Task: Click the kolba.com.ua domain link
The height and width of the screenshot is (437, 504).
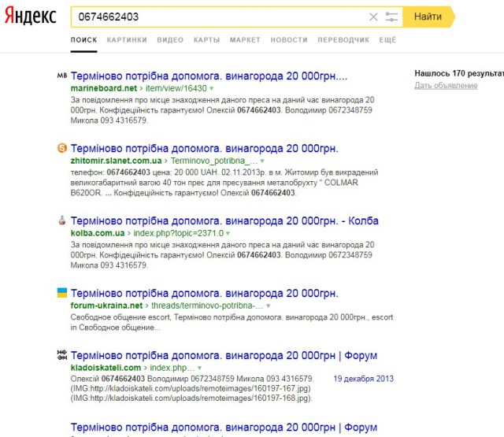Action: (98, 233)
